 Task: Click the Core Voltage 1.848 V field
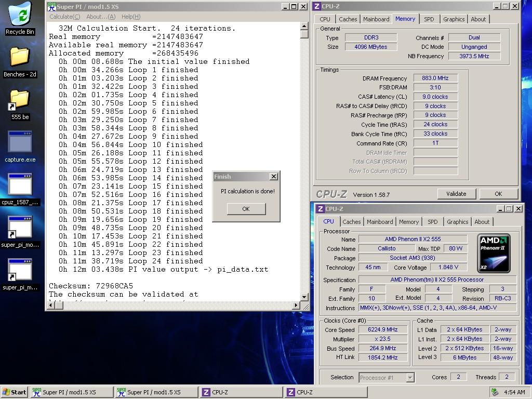point(448,268)
